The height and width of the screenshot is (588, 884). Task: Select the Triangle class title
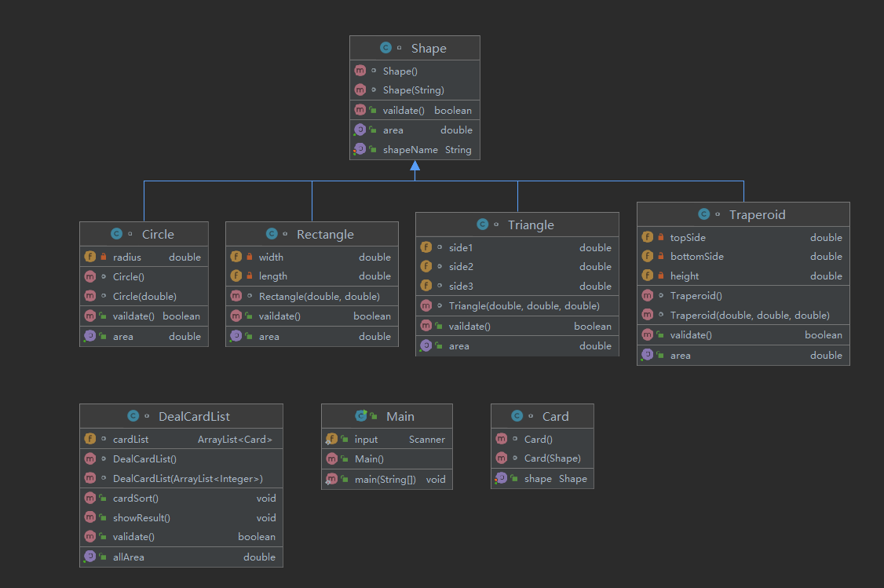click(531, 225)
